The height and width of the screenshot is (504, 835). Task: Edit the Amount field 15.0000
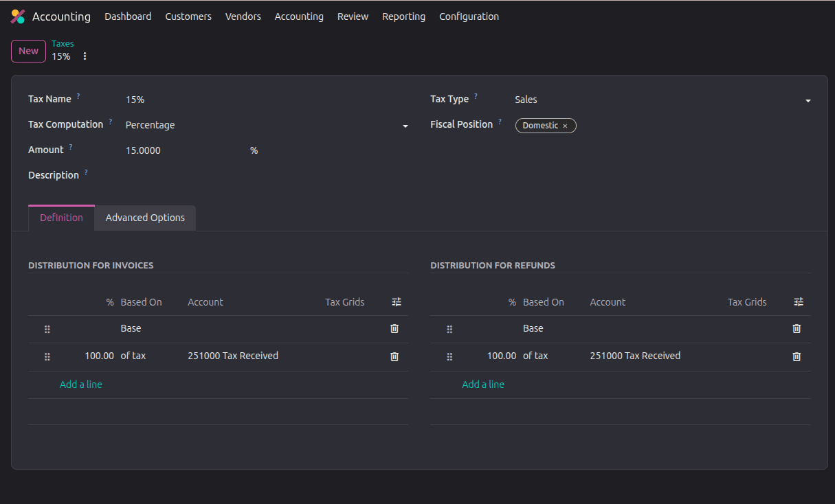[186, 150]
